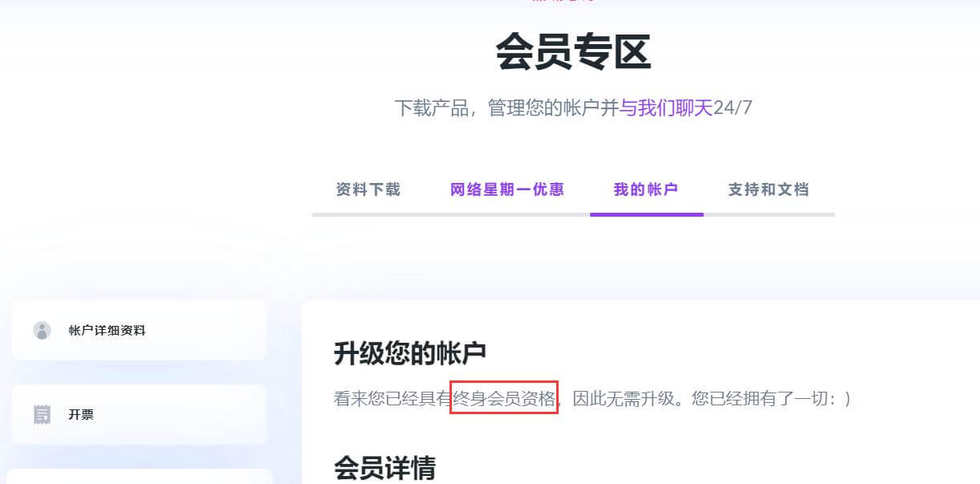The width and height of the screenshot is (980, 484).
Task: Open the 开票 sidebar item
Action: [x=139, y=414]
